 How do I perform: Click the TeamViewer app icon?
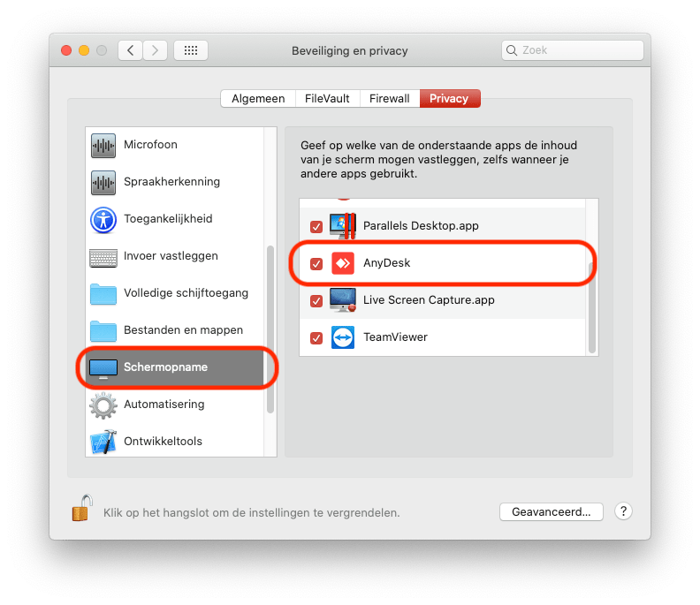click(x=343, y=337)
